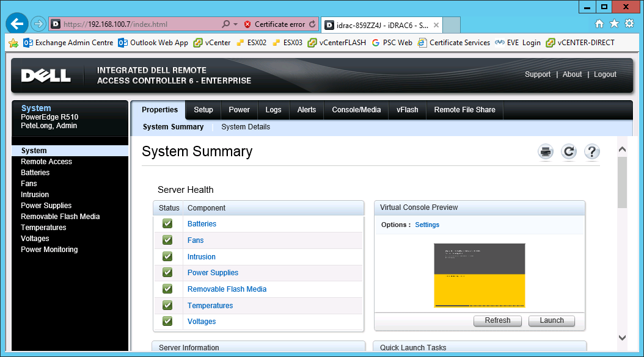
Task: Click the Refresh page icon
Action: [x=569, y=152]
